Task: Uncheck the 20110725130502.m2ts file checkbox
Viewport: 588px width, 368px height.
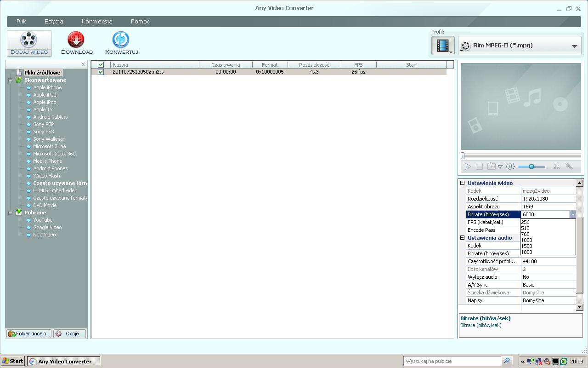Action: point(101,72)
